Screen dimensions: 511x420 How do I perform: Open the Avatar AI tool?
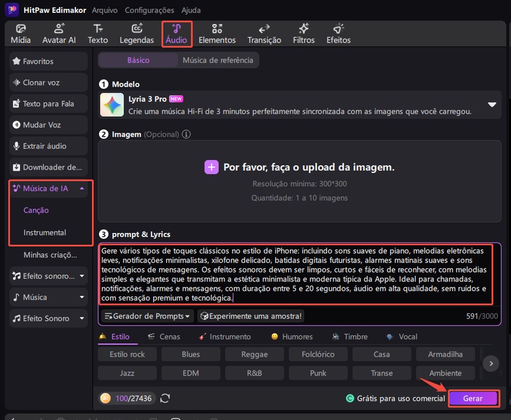(59, 34)
